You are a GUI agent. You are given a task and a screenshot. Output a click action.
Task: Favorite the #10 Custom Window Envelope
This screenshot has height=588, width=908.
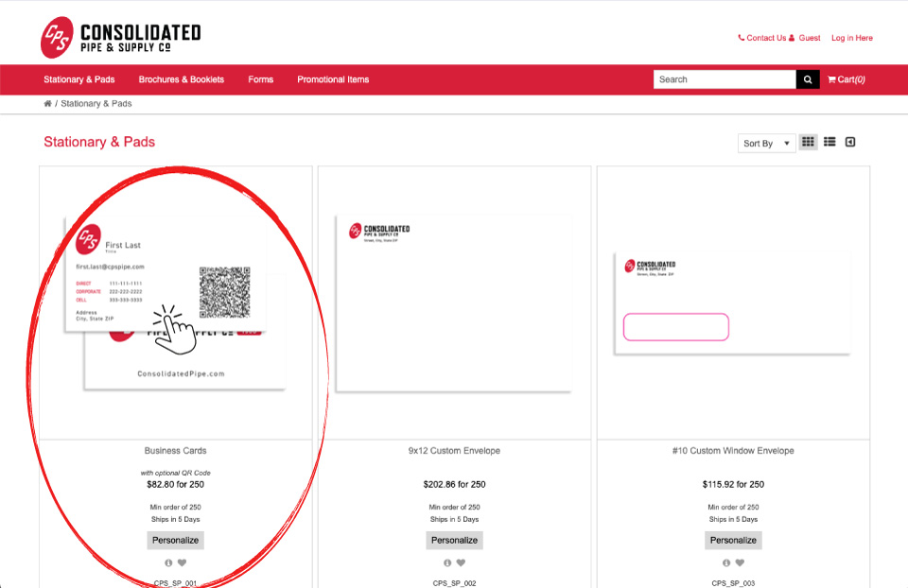coord(741,563)
